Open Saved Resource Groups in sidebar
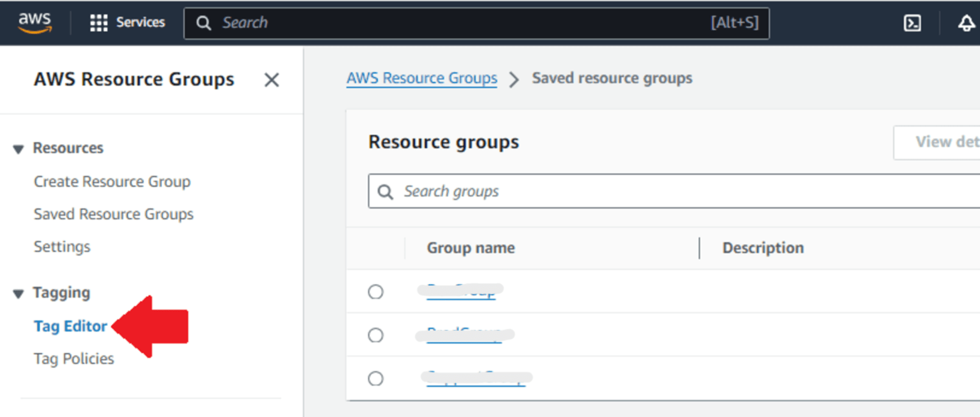The height and width of the screenshot is (417, 980). click(x=114, y=214)
